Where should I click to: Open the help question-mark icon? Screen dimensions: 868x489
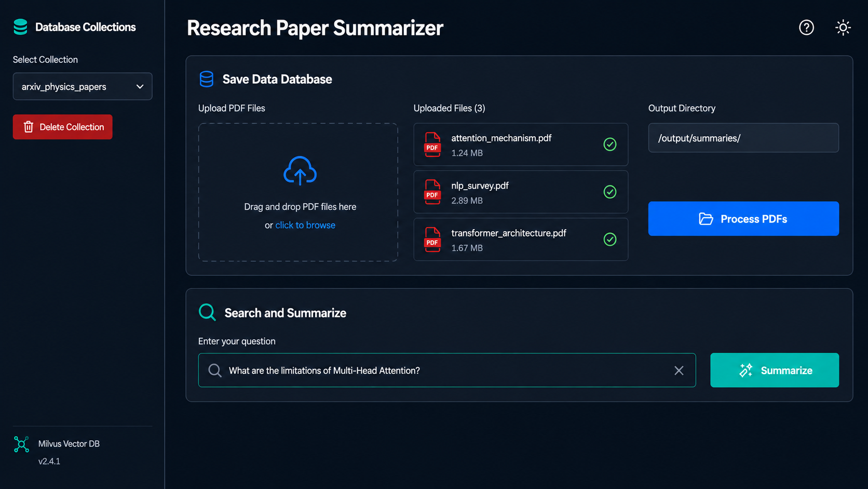coord(806,28)
